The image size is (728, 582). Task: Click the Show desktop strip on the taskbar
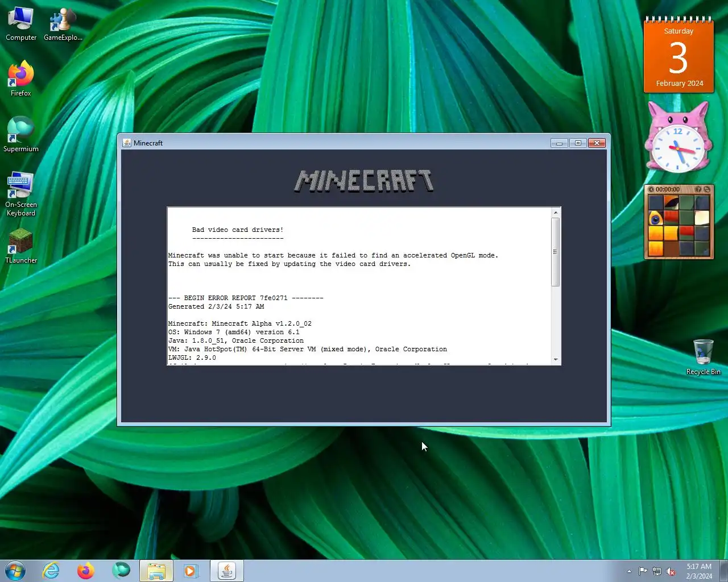(x=724, y=571)
